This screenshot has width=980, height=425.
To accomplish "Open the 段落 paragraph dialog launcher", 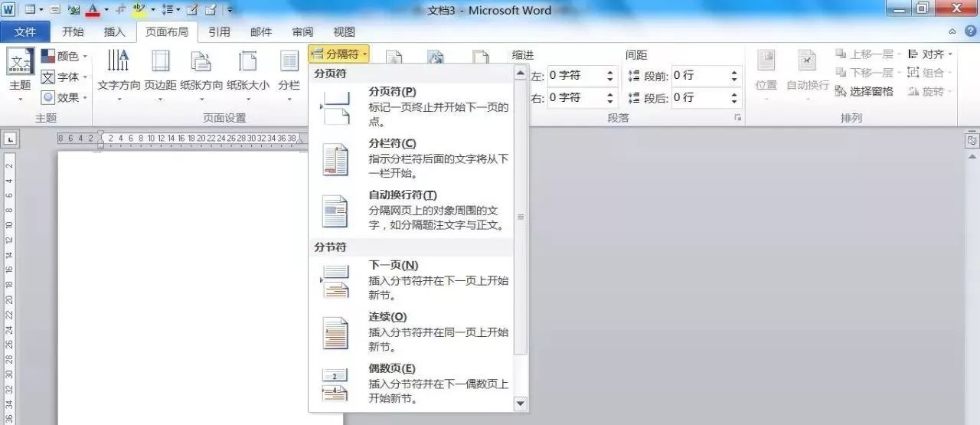I will point(737,118).
